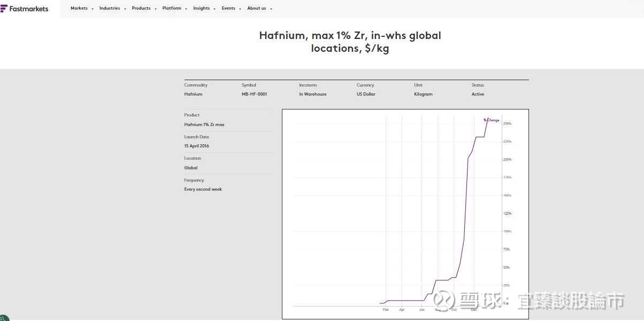Open the About us menu

(259, 9)
